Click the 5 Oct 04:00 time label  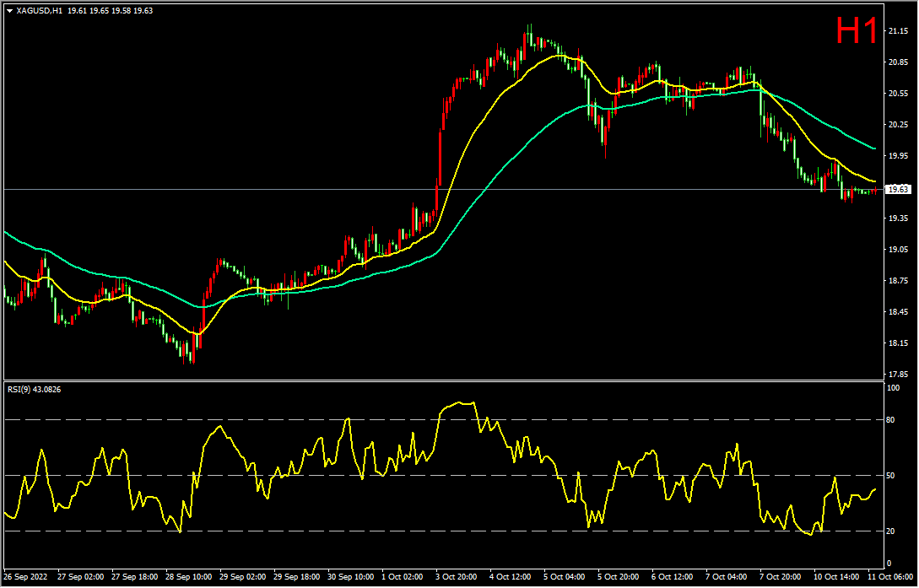click(564, 577)
